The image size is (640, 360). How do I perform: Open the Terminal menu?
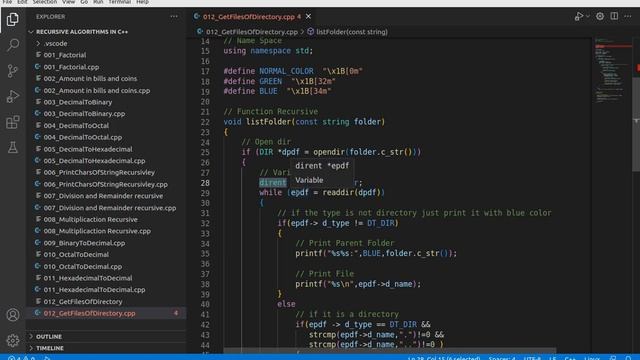point(119,2)
